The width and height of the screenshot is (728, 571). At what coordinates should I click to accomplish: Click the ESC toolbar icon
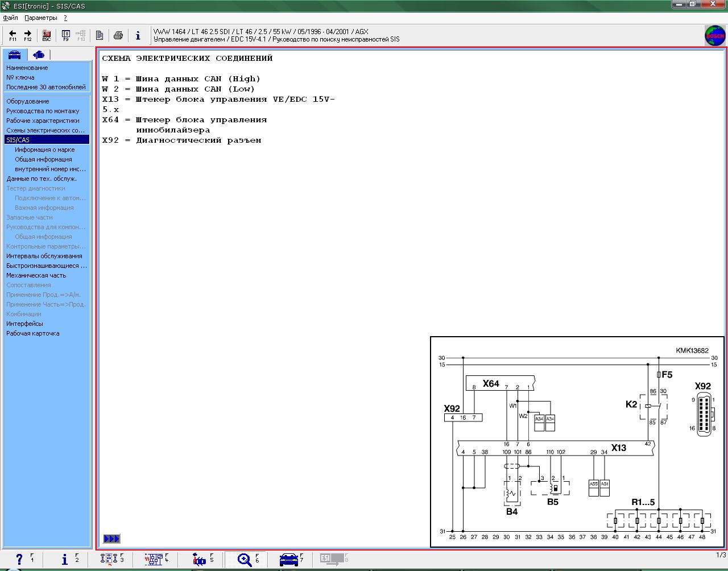click(x=47, y=35)
